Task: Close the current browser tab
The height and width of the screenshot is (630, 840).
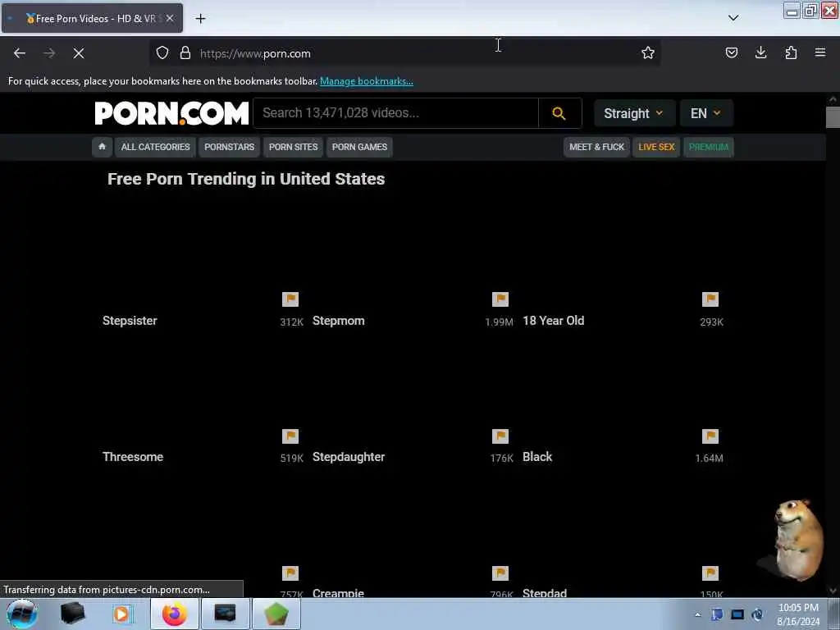Action: pyautogui.click(x=170, y=18)
